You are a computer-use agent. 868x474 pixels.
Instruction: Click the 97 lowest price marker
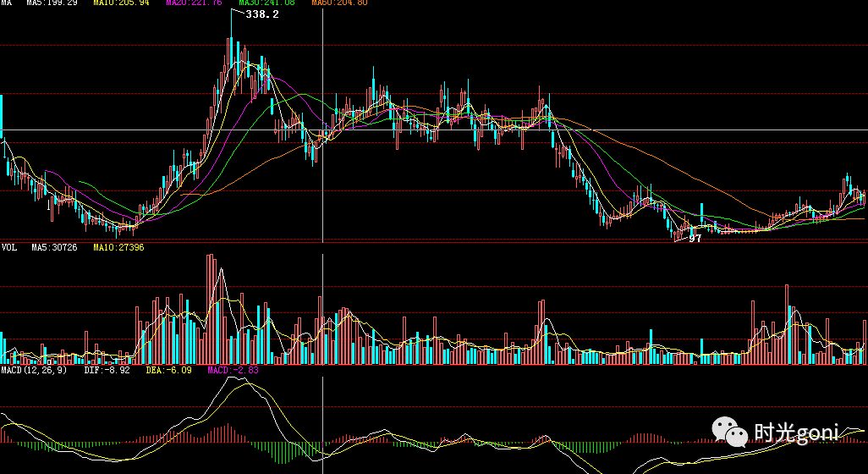[x=695, y=239]
